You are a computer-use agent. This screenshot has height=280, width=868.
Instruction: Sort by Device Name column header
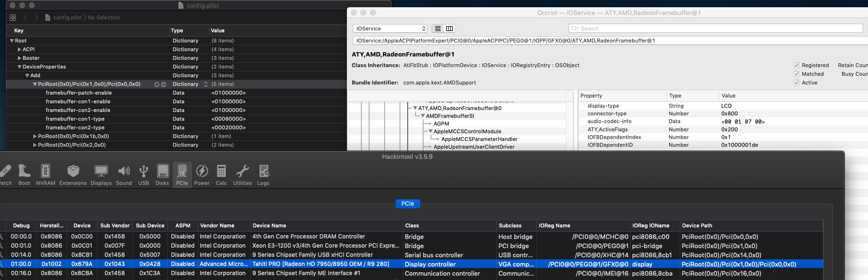point(326,225)
